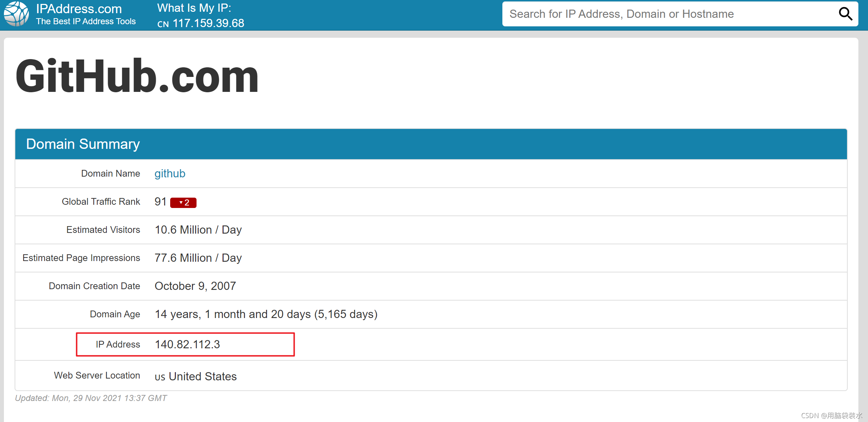Click the red rank change badge
This screenshot has width=868, height=422.
coord(183,202)
